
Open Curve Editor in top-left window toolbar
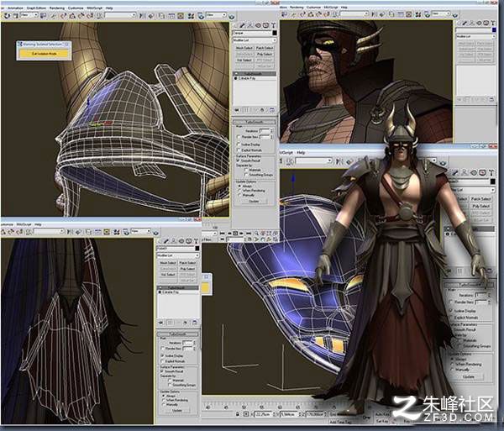click(171, 15)
